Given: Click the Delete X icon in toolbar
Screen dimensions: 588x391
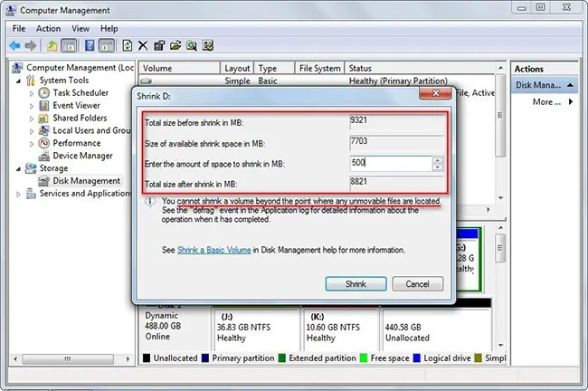Looking at the screenshot, I should click(143, 46).
